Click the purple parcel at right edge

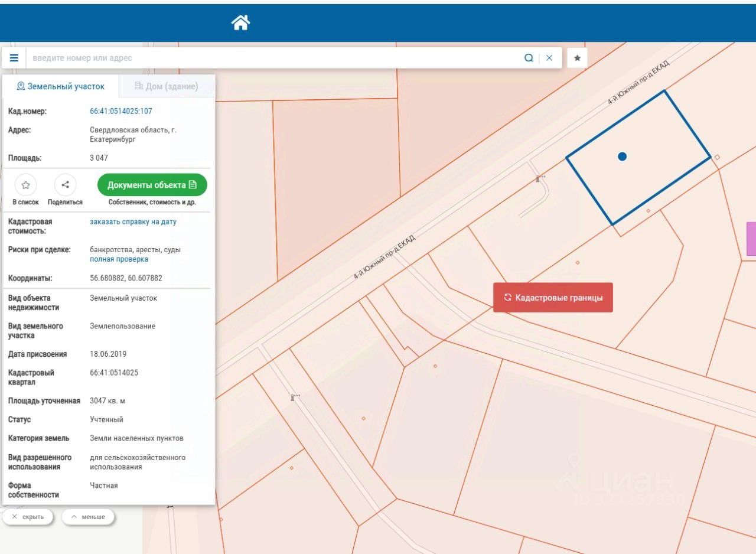tap(751, 239)
